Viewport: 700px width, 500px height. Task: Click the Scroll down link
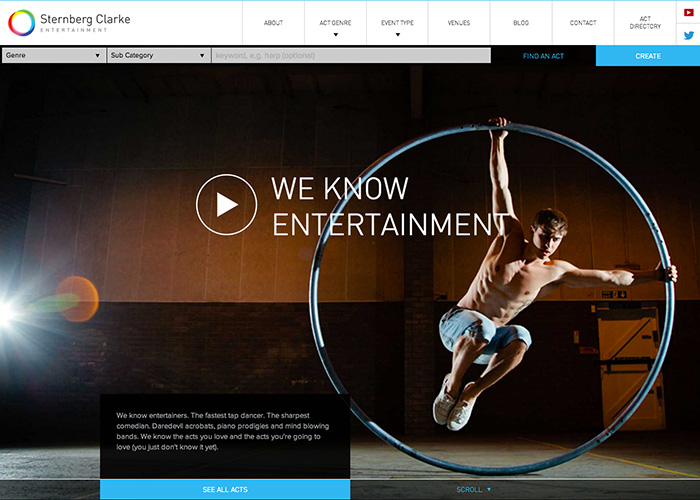click(474, 490)
